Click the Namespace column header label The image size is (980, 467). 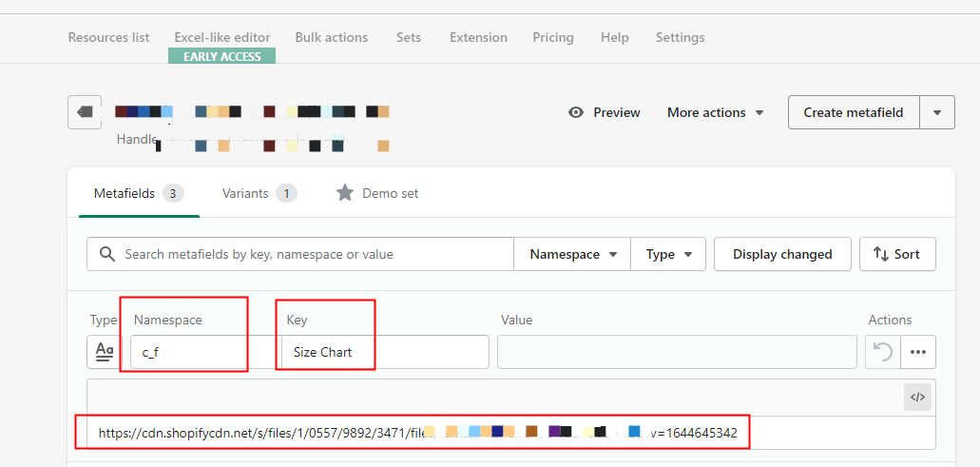[167, 321]
